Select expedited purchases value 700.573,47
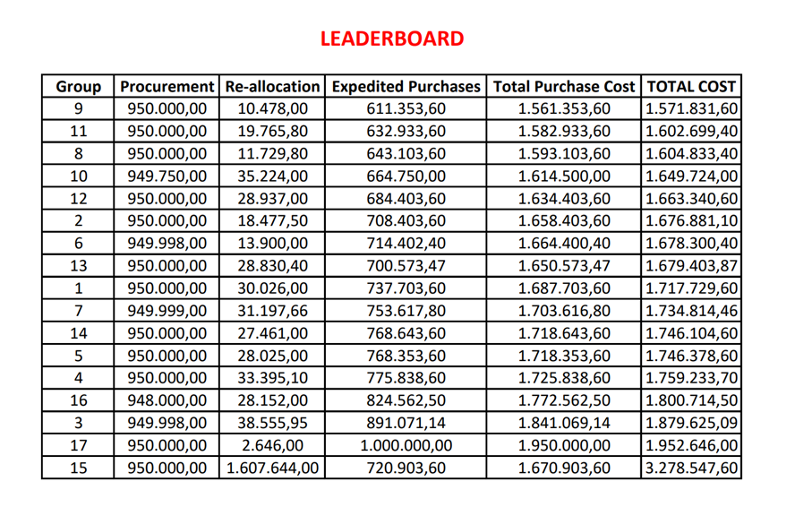 [406, 266]
